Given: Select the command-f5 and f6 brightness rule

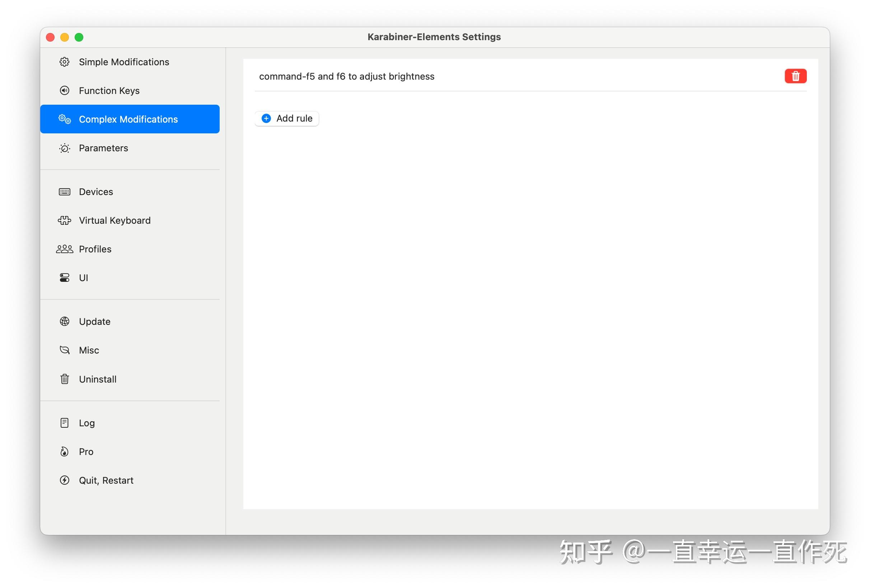Looking at the screenshot, I should (346, 77).
